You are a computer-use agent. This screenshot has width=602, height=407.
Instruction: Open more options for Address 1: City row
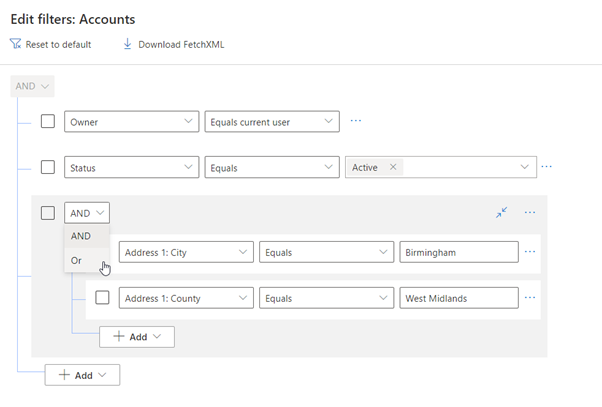click(530, 252)
